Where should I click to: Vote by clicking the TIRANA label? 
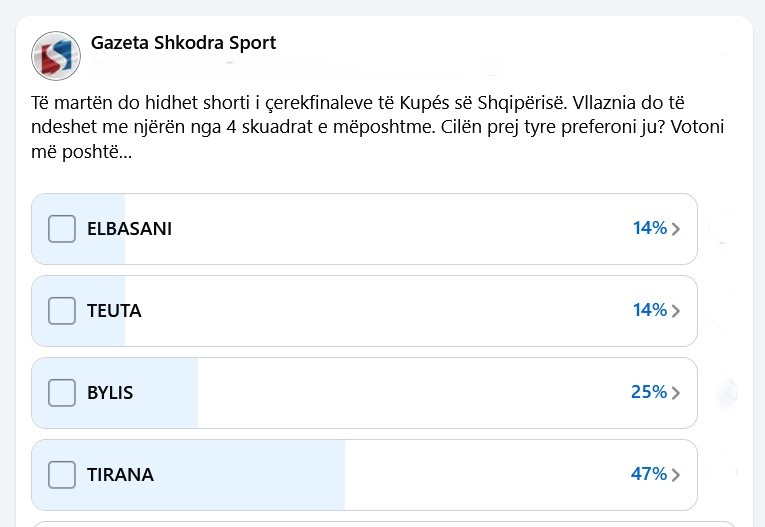pyautogui.click(x=120, y=475)
